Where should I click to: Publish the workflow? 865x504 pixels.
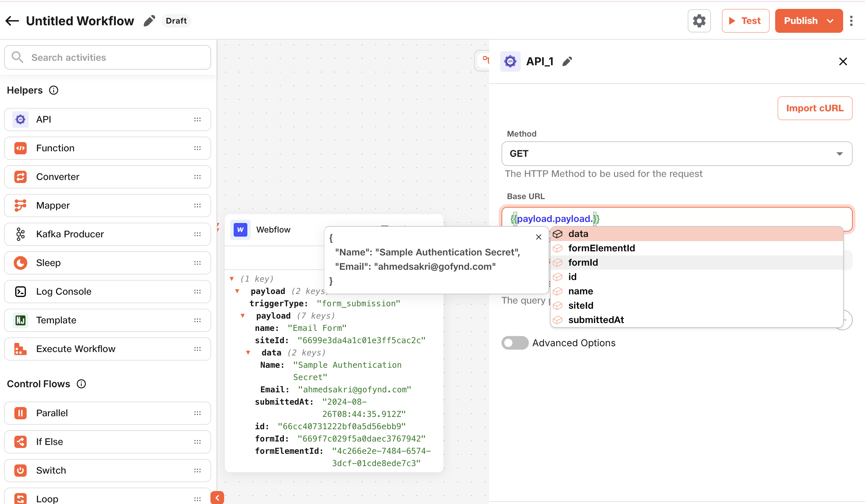(x=800, y=21)
